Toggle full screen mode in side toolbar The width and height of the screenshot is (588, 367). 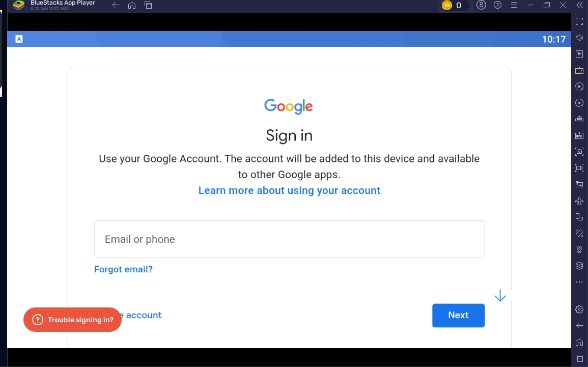point(579,21)
